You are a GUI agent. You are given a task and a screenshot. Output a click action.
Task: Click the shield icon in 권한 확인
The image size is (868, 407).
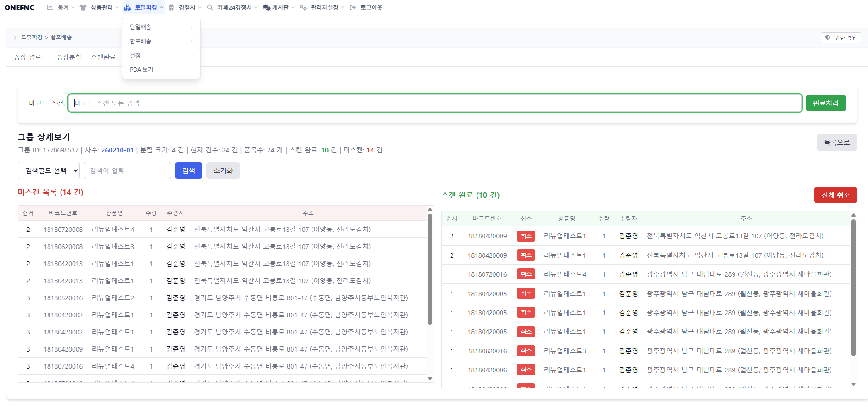(828, 37)
